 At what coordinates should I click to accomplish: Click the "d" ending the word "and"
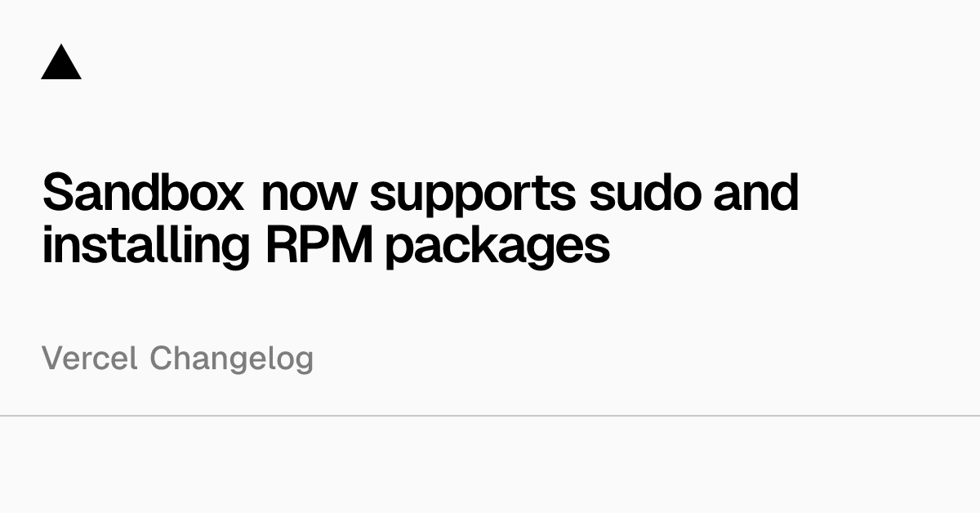[784, 193]
